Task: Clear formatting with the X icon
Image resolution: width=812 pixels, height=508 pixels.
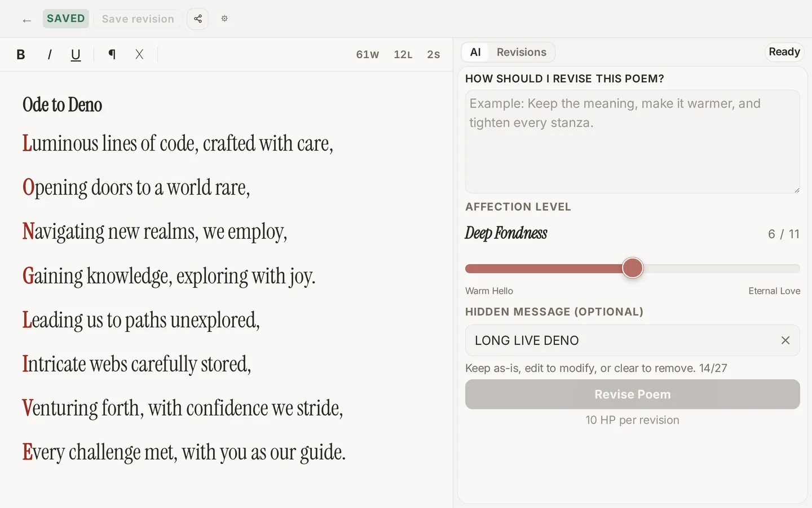Action: click(139, 54)
